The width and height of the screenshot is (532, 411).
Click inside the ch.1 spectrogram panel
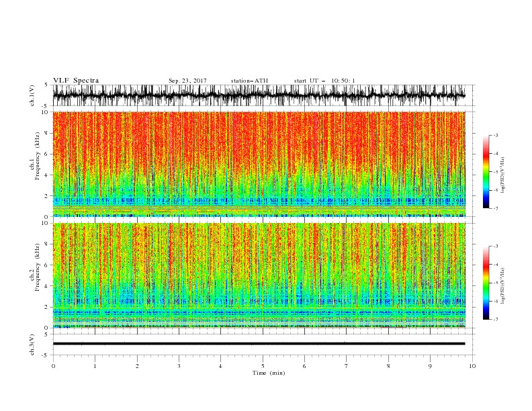(x=259, y=164)
